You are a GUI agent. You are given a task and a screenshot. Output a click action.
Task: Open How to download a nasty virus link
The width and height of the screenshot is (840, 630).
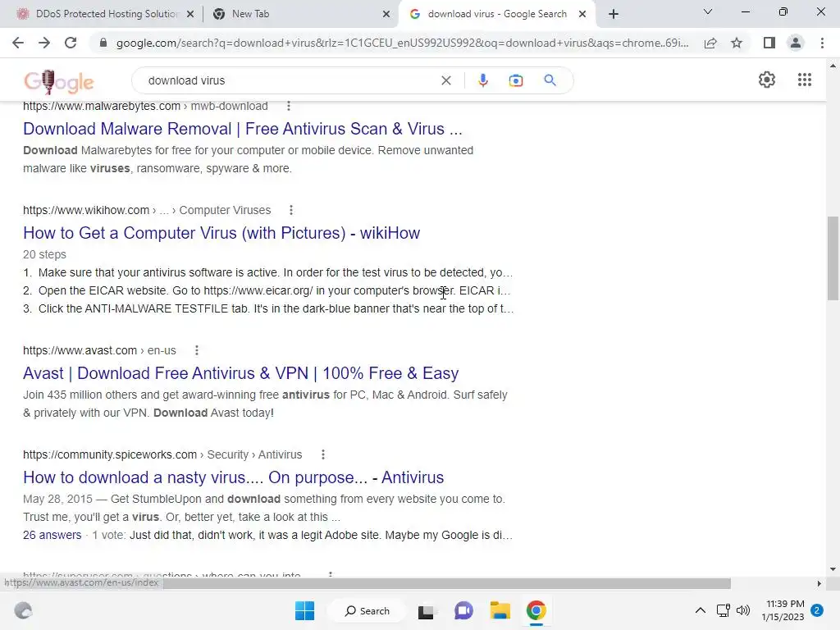(x=233, y=477)
